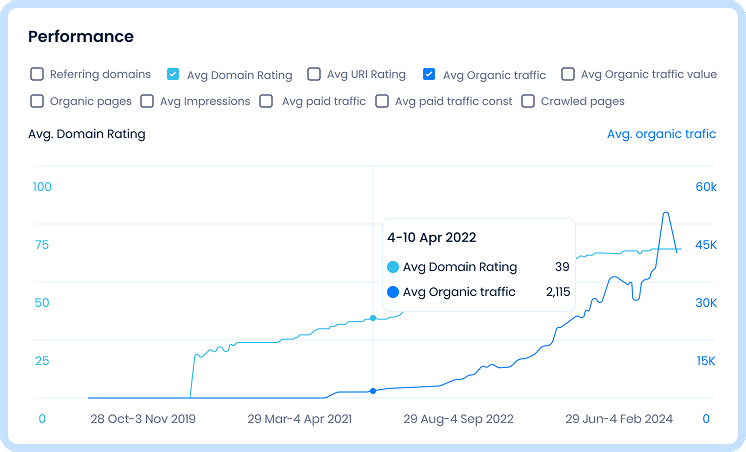Image resolution: width=746 pixels, height=452 pixels.
Task: Enable the Referring domains checkbox
Action: coord(37,74)
